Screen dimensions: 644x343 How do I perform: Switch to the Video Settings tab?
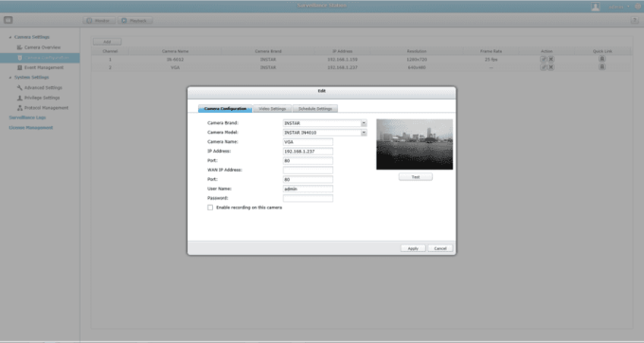tap(273, 108)
